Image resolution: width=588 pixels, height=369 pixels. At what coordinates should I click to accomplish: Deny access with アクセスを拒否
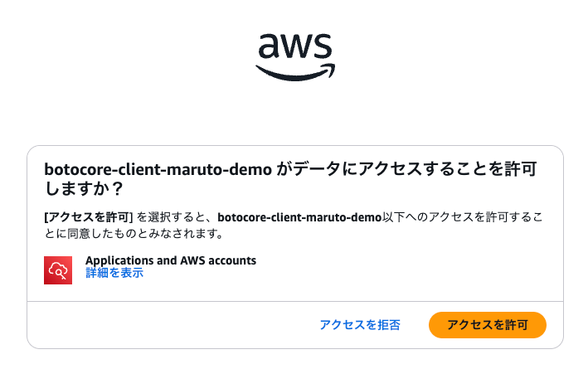click(x=360, y=325)
